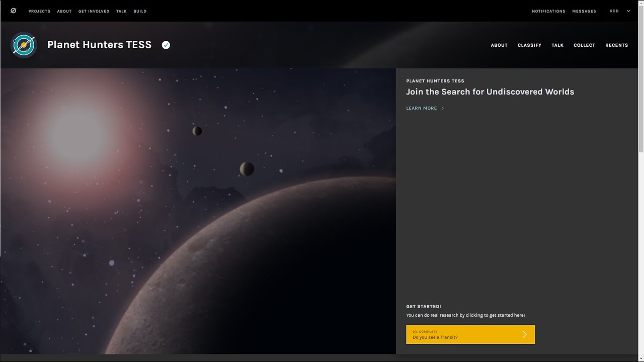This screenshot has height=362, width=644.
Task: Open BUILD in the top navigation
Action: (140, 11)
